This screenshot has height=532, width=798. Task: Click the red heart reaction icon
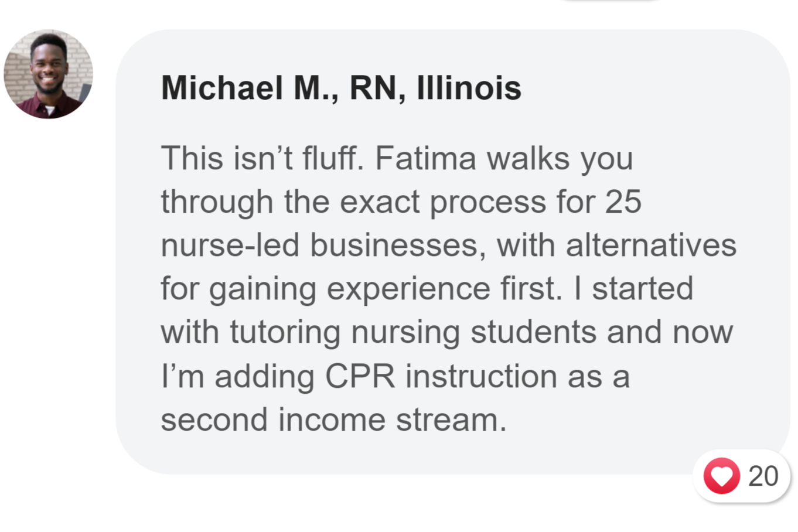721,476
